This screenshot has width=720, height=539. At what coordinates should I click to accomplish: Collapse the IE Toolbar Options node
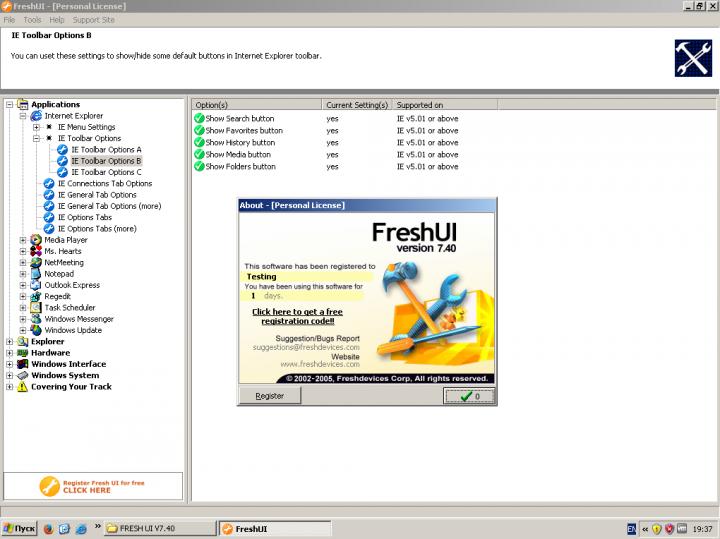[36, 139]
